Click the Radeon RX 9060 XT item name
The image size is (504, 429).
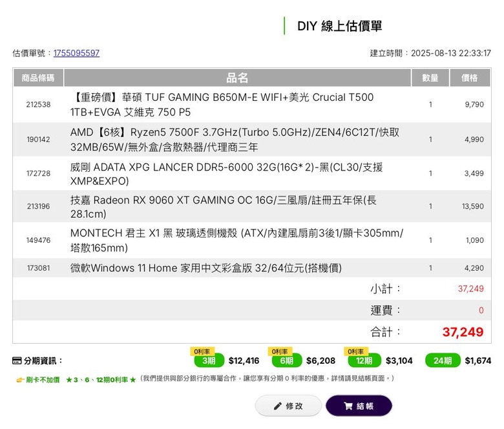point(223,207)
